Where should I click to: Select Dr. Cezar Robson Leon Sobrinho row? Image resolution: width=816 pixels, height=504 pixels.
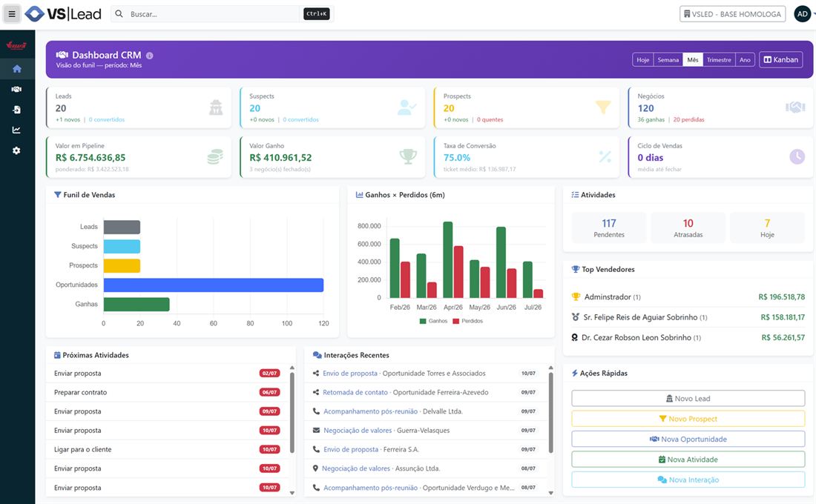coord(688,337)
